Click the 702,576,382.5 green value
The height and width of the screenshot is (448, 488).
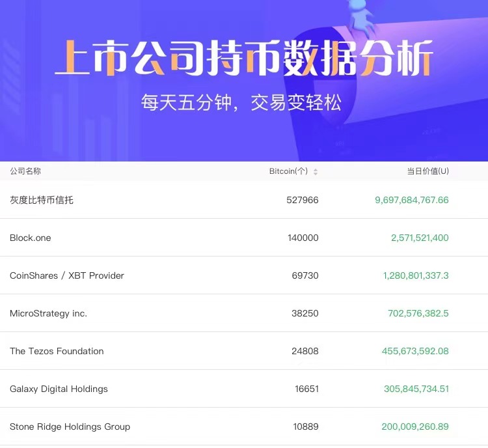(418, 313)
